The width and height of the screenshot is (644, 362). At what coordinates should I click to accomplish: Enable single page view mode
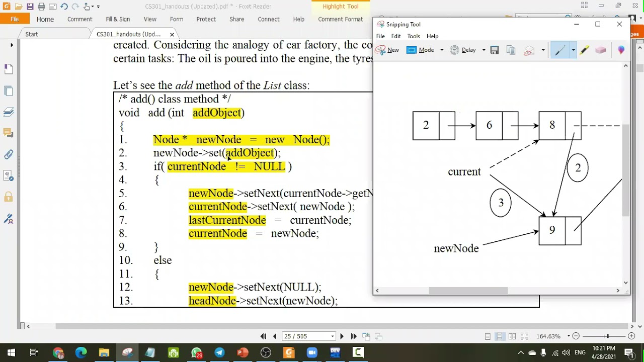pyautogui.click(x=488, y=336)
